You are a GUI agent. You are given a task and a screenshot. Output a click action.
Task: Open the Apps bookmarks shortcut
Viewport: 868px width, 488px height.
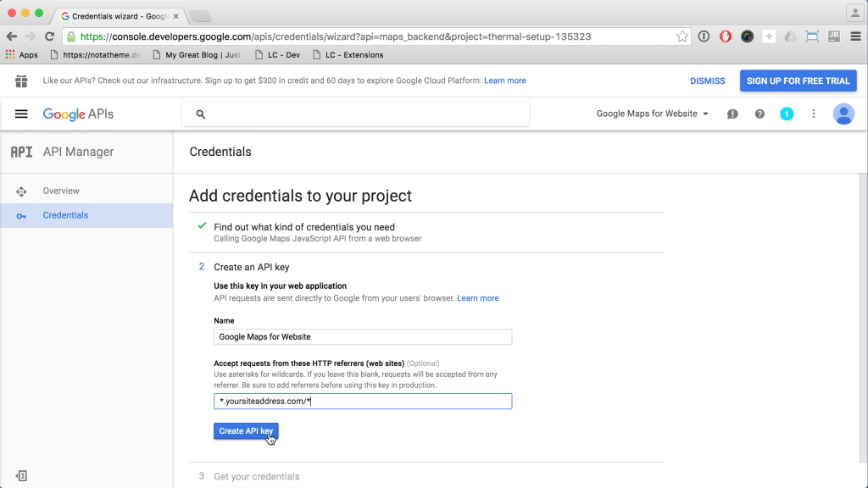pyautogui.click(x=21, y=55)
